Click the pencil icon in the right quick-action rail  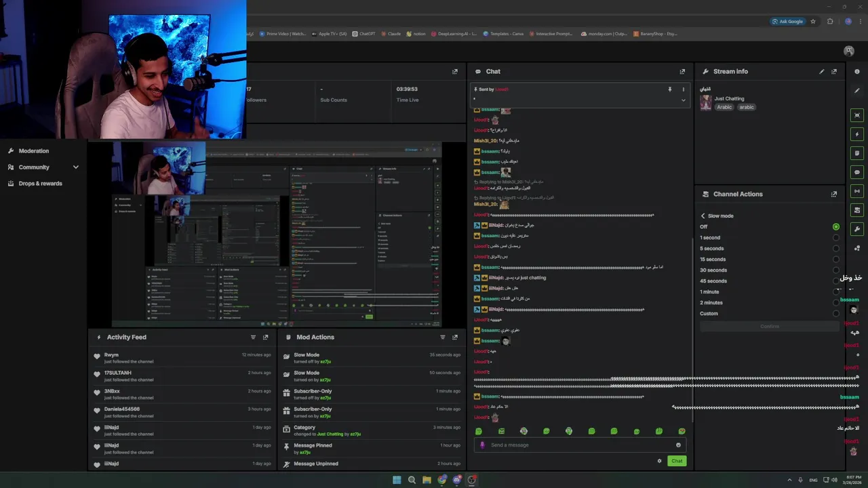coord(857,90)
